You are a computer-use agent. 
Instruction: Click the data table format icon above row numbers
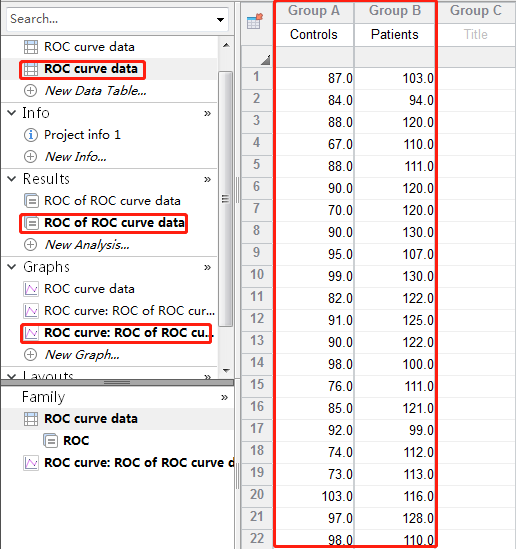click(x=255, y=22)
